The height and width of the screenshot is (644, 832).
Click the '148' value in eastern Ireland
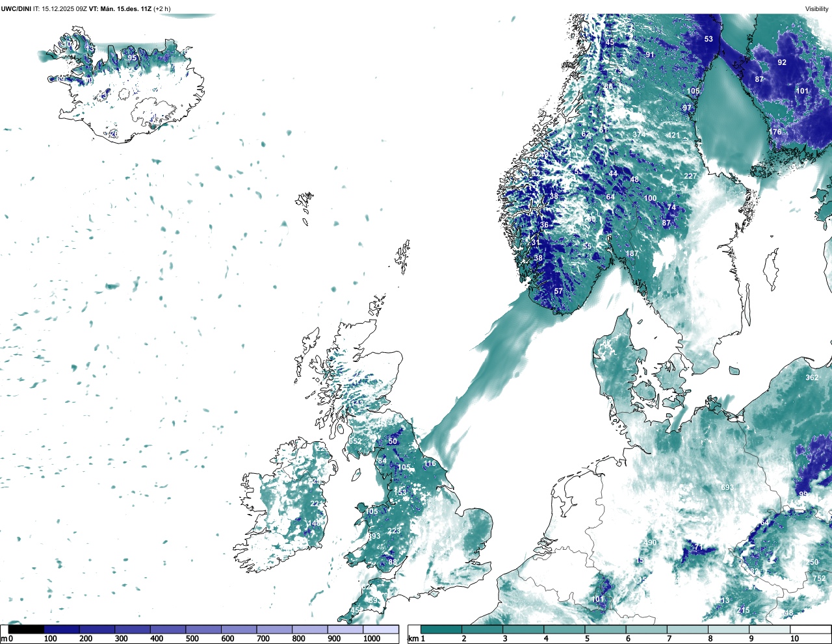click(x=314, y=523)
